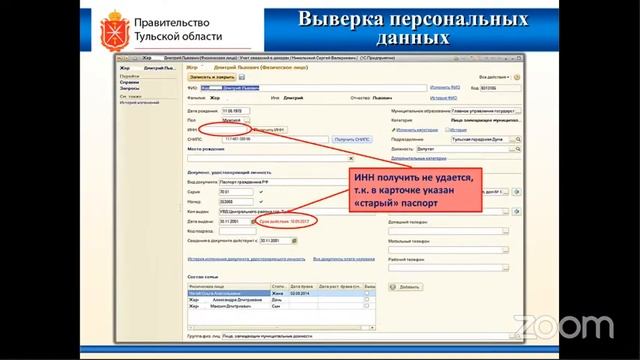Toggle the checkbox in the Жена row
Image resolution: width=640 pixels, height=360 pixels.
tap(366, 293)
